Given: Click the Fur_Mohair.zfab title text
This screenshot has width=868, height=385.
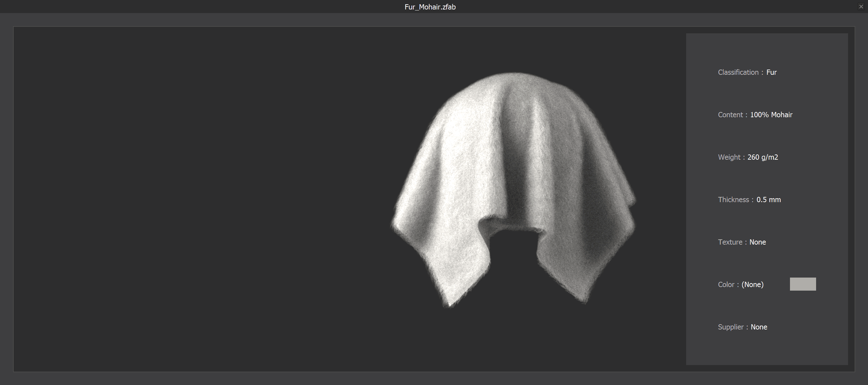Looking at the screenshot, I should 430,7.
